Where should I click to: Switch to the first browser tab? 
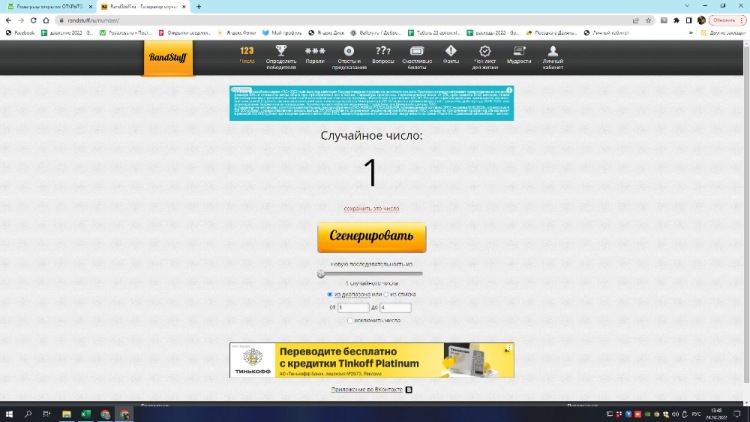click(45, 6)
